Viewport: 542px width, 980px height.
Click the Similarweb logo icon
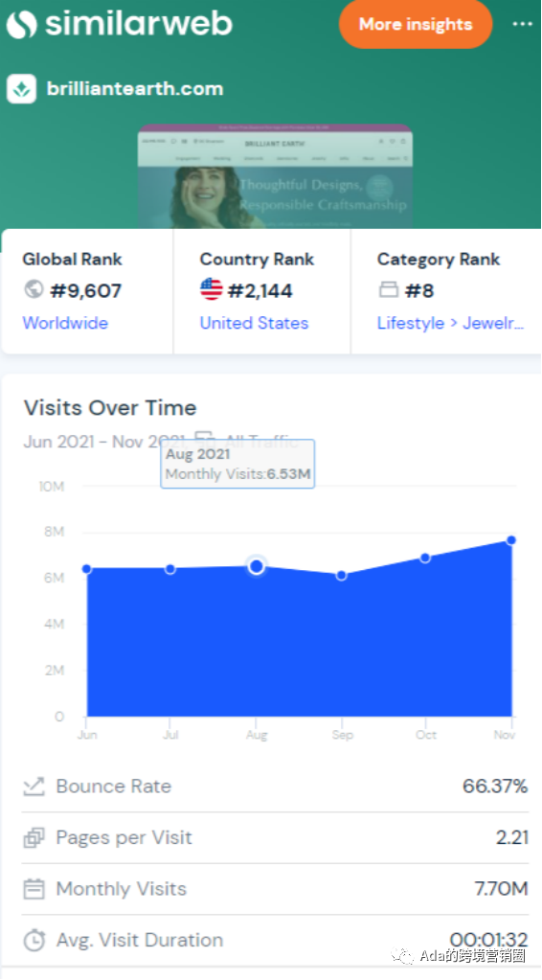22,24
